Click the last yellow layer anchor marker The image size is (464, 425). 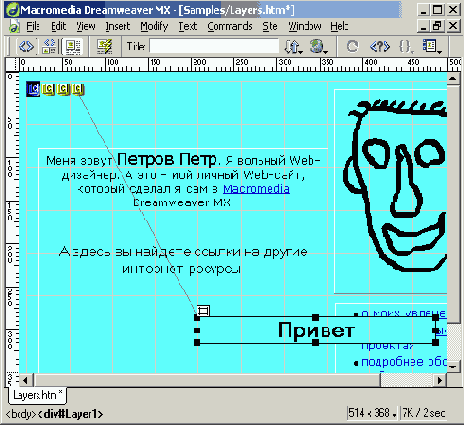point(77,89)
